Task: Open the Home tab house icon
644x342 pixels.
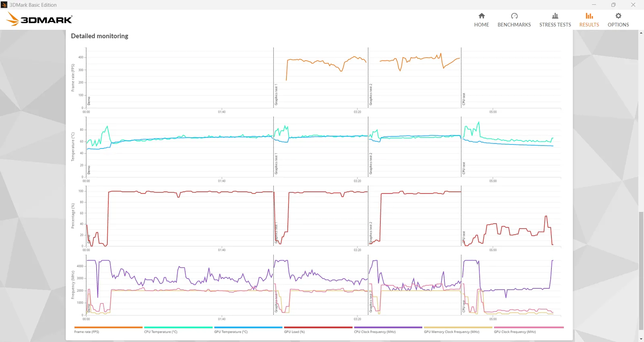Action: click(x=481, y=16)
